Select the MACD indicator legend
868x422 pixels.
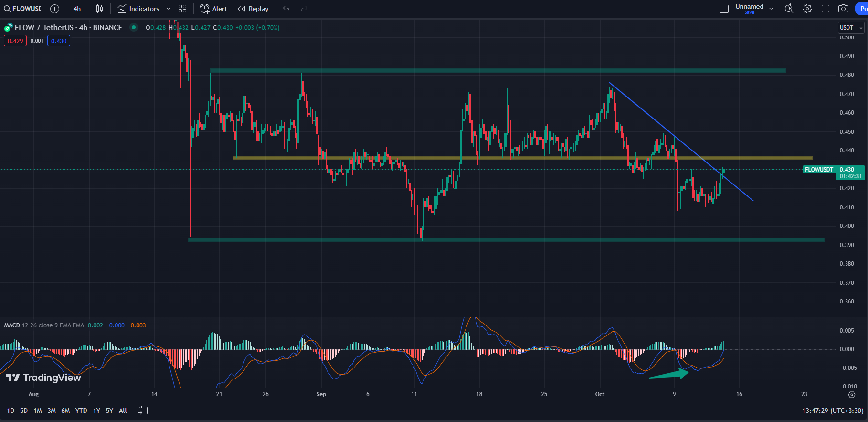coord(44,325)
